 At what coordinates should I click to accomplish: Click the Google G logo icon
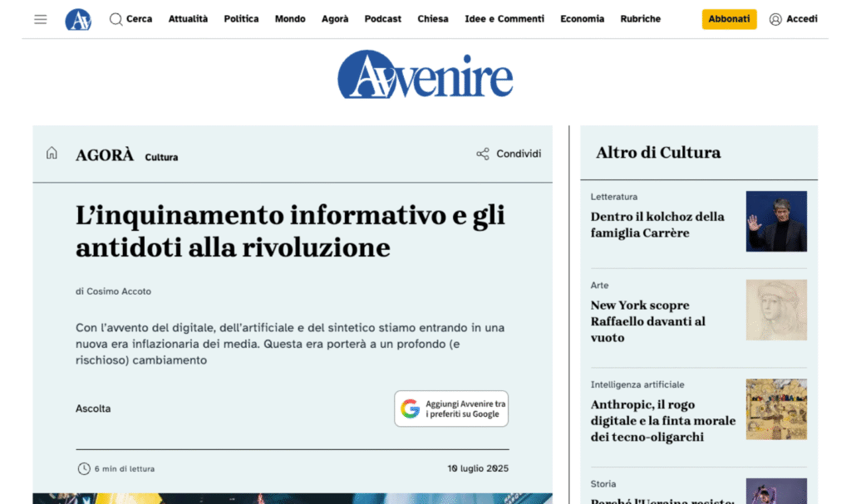411,409
